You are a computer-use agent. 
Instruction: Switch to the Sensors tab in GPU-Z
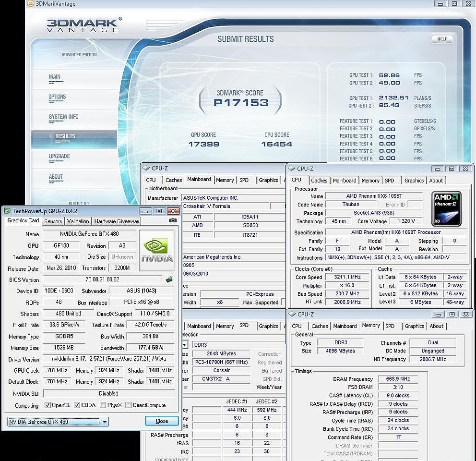(x=53, y=221)
